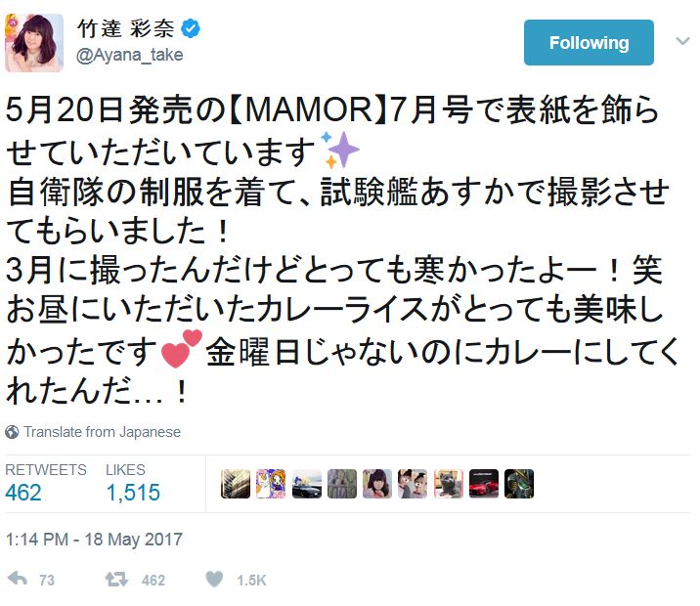700x606 pixels.
Task: Click the display name 竹達 彩奈
Action: tap(125, 28)
